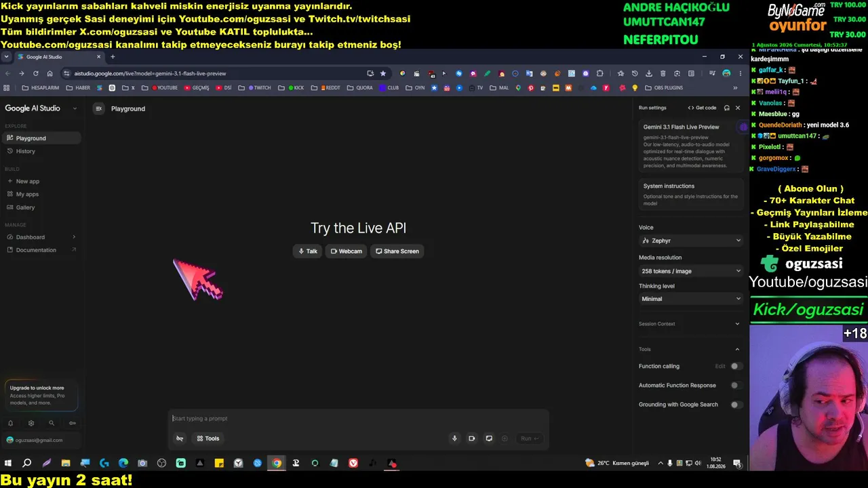Viewport: 868px width, 488px height.
Task: Click the video camera icon in prompt bar
Action: click(472, 439)
